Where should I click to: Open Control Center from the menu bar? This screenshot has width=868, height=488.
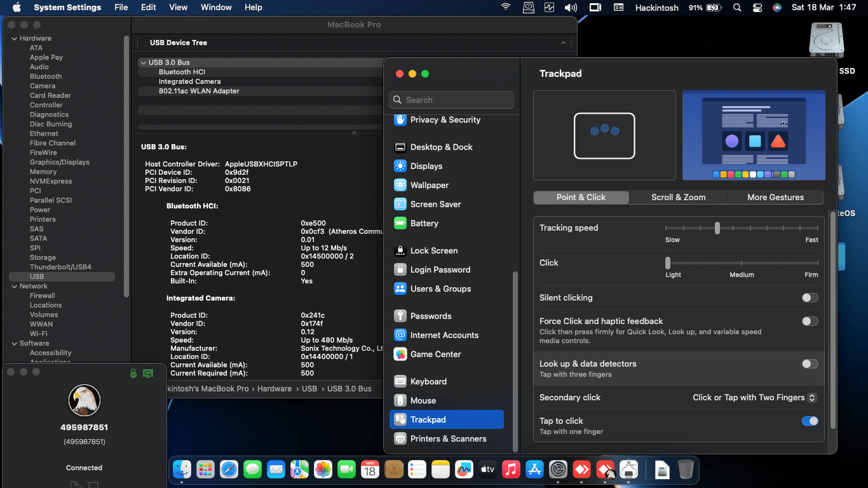coord(757,8)
